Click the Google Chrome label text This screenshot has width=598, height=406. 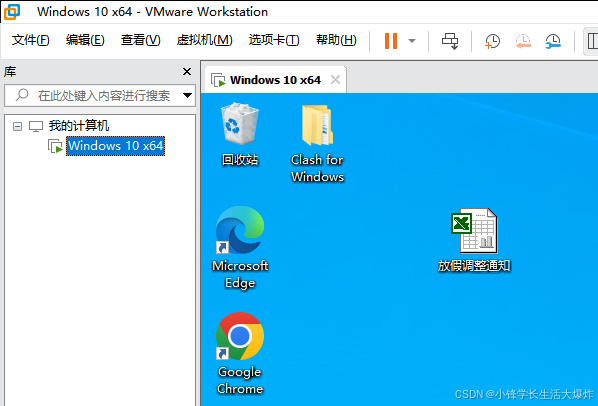click(240, 380)
